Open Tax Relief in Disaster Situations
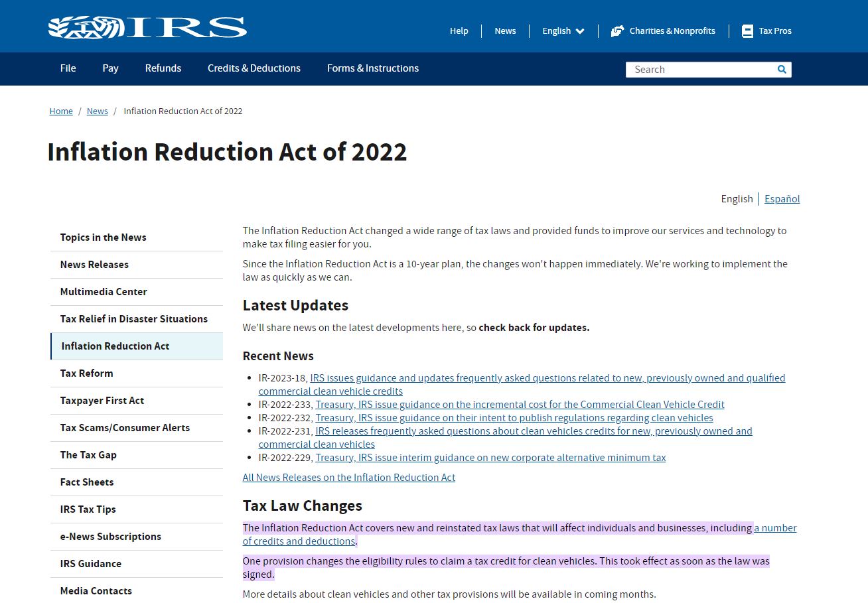The width and height of the screenshot is (868, 603). point(137,319)
